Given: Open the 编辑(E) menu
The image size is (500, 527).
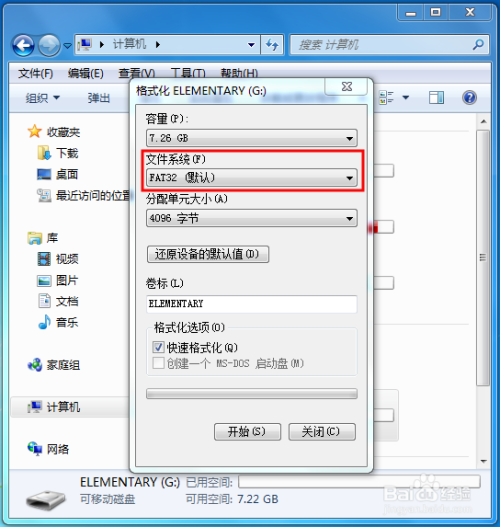Looking at the screenshot, I should [85, 73].
